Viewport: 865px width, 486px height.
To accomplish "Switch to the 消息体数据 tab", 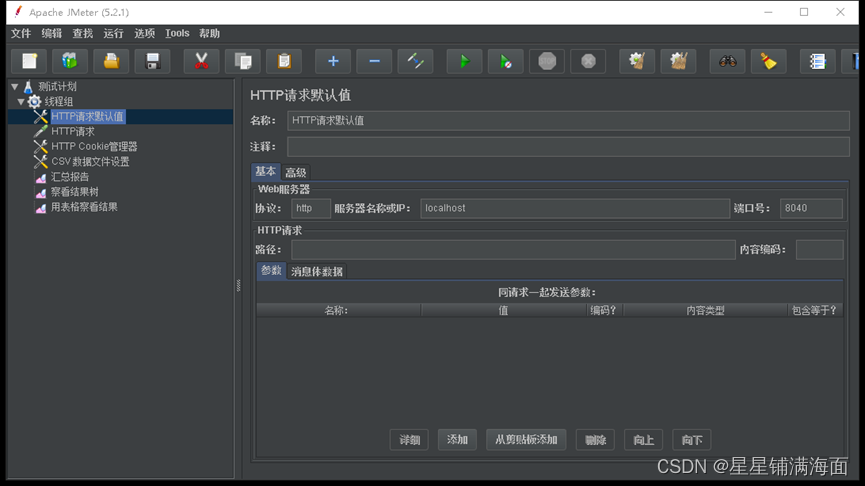I will [317, 271].
